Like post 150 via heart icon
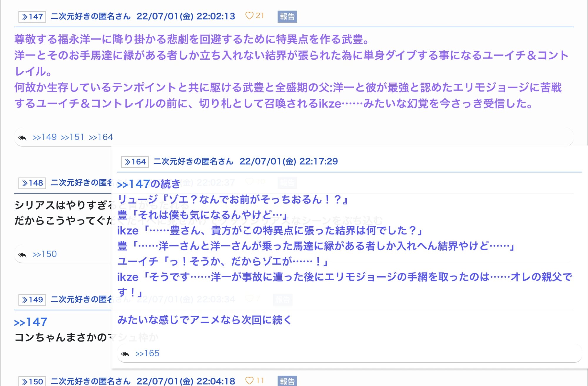588x386 pixels. (x=249, y=381)
